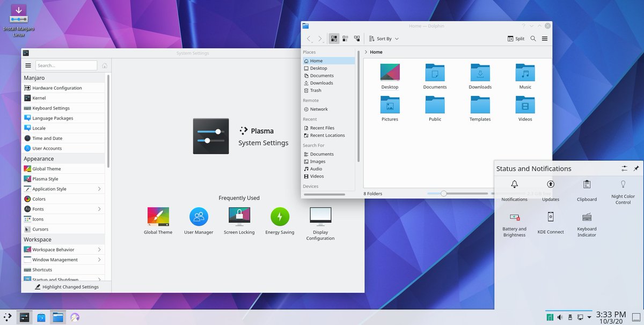
Task: Open the Sort By dropdown in Dolphin
Action: pyautogui.click(x=384, y=39)
